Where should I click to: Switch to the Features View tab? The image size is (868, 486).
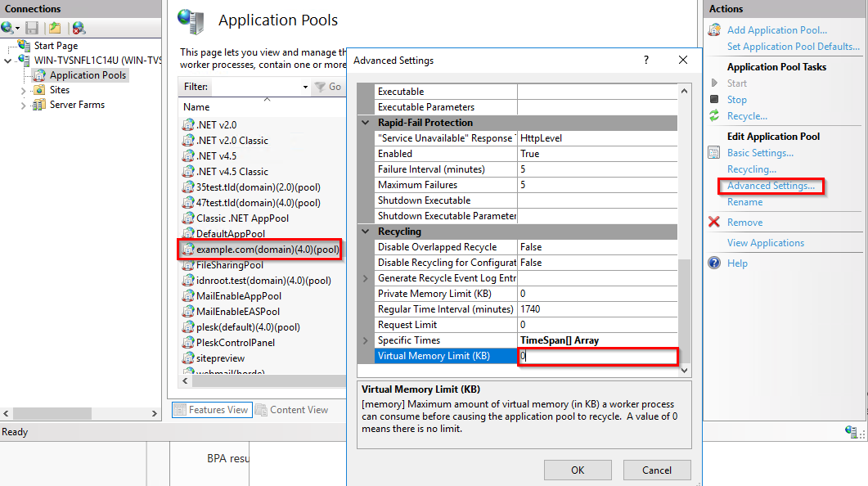(x=211, y=410)
